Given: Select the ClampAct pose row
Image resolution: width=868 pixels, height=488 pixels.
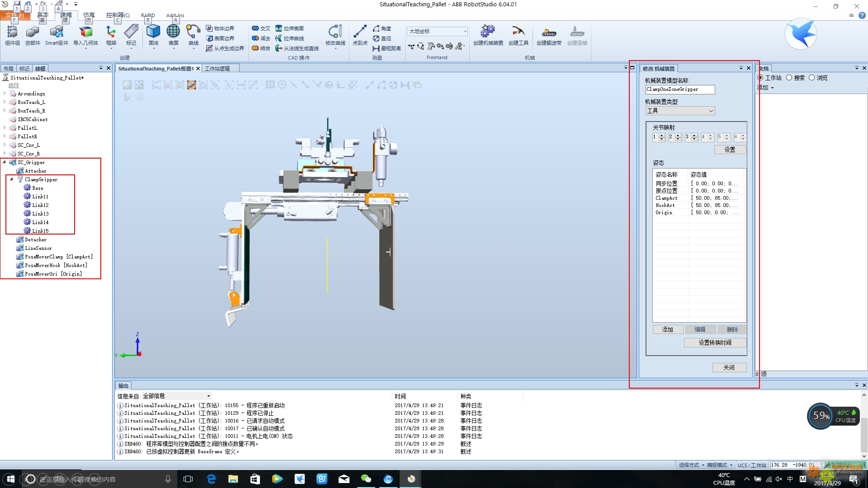Looking at the screenshot, I should pyautogui.click(x=699, y=198).
